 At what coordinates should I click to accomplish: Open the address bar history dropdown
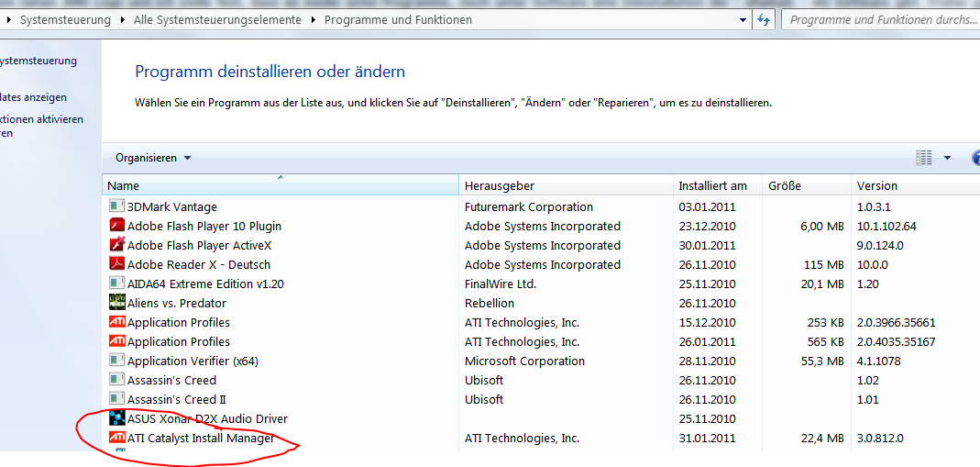tap(743, 20)
